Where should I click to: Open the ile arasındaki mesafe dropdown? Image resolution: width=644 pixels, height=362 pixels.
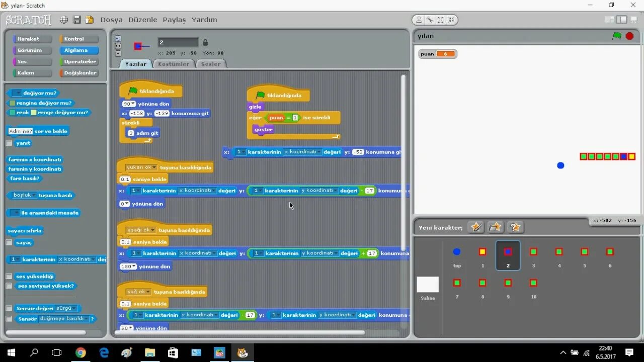point(15,213)
